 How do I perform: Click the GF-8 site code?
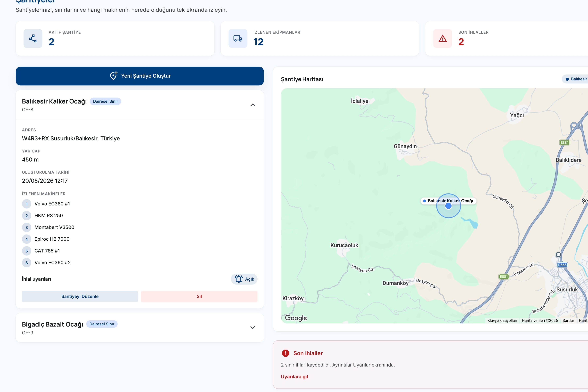click(27, 110)
